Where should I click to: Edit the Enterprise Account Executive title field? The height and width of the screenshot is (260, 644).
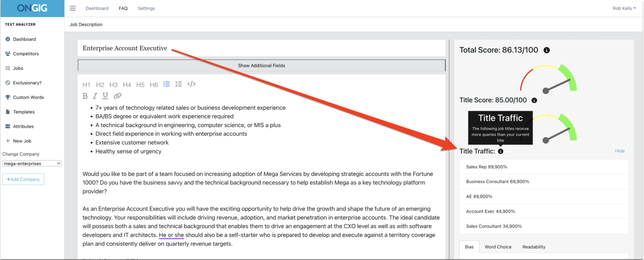point(125,48)
